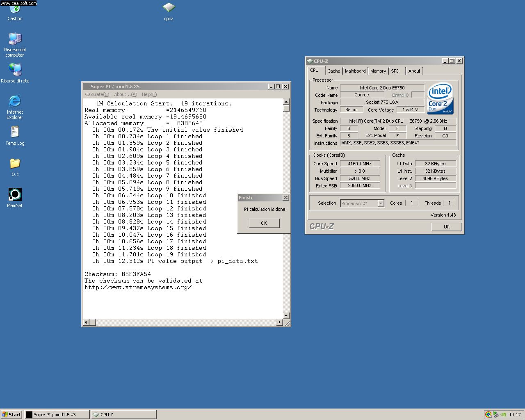Click the first system tray icon
This screenshot has width=525, height=420.
point(488,415)
